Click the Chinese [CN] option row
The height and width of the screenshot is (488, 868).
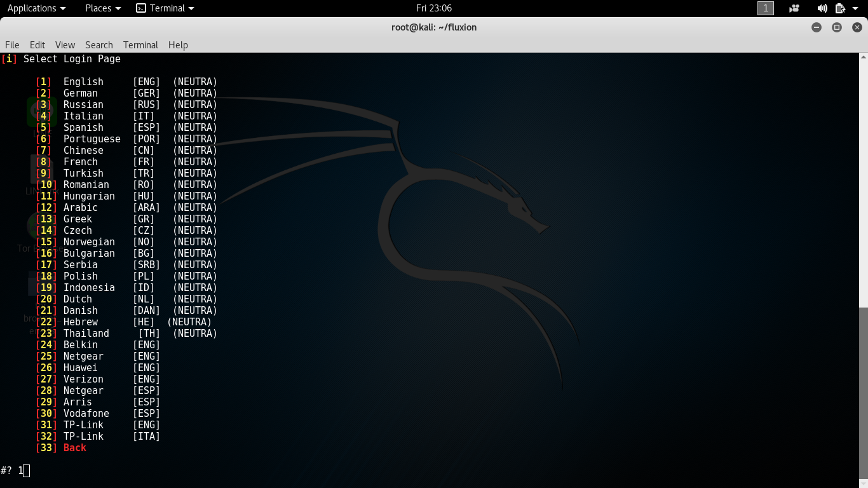[x=126, y=151]
